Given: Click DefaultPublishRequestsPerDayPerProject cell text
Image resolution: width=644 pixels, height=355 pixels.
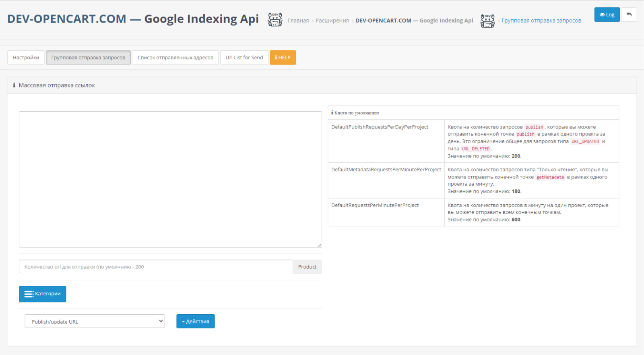Looking at the screenshot, I should tap(380, 127).
